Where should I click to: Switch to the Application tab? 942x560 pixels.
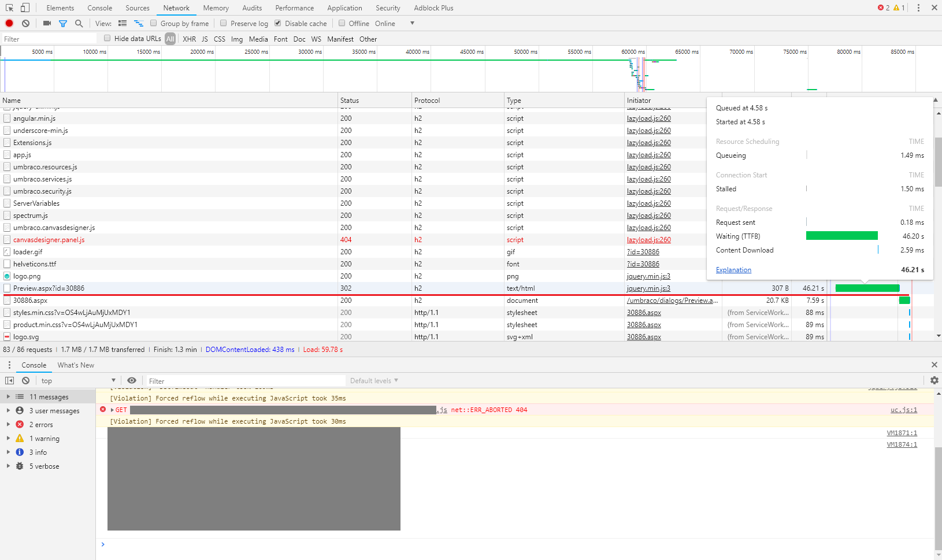tap(344, 8)
